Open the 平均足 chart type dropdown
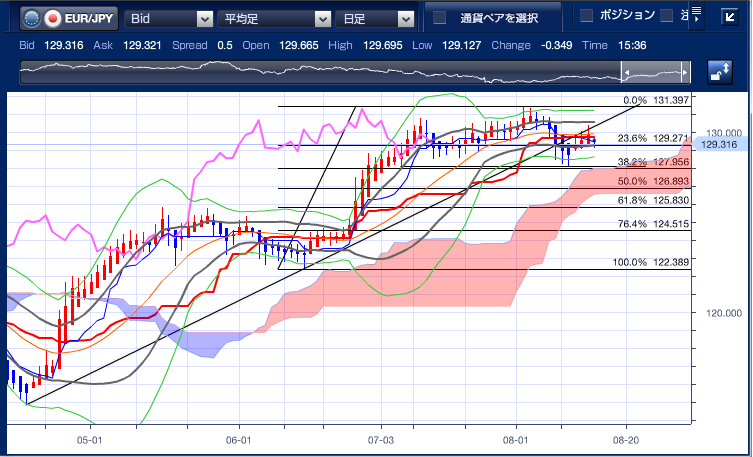The width and height of the screenshot is (753, 457). click(274, 19)
